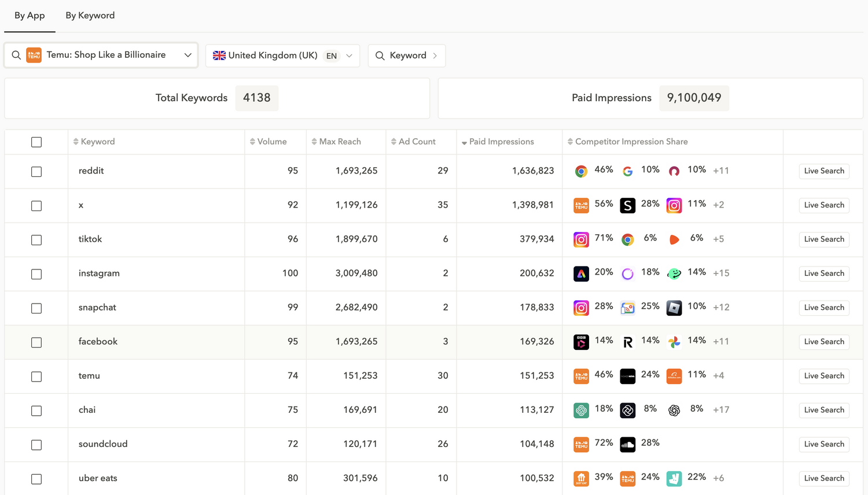Check the facebook row checkbox
868x495 pixels.
tap(36, 342)
